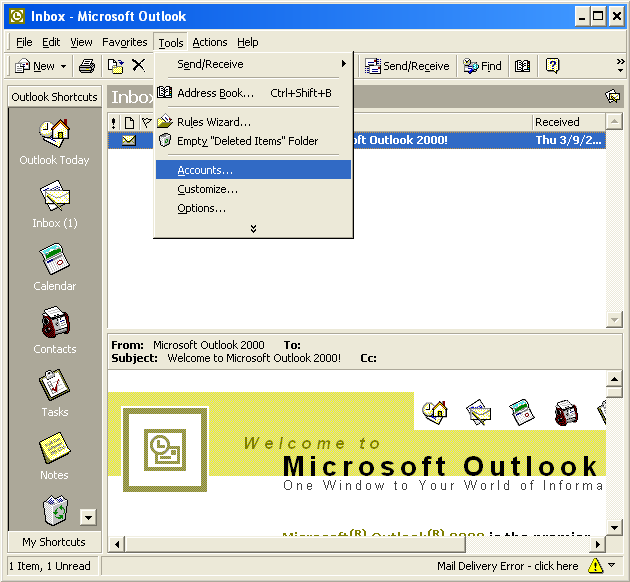This screenshot has height=582, width=630.
Task: Expand Tools menu with double chevron
Action: click(x=253, y=229)
